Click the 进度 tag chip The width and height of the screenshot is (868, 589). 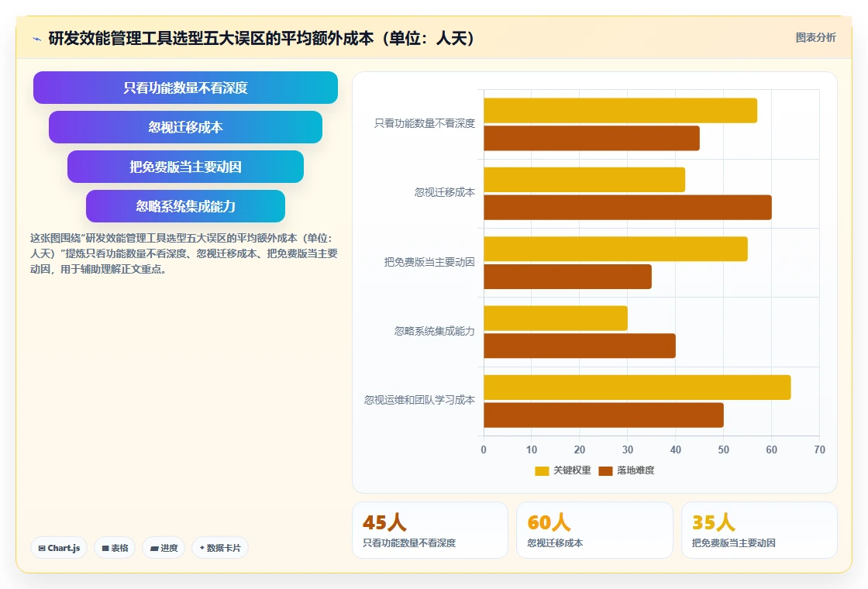pos(164,548)
